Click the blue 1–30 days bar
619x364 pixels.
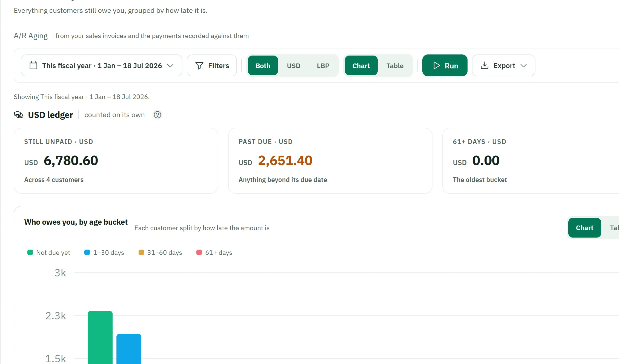tap(129, 349)
